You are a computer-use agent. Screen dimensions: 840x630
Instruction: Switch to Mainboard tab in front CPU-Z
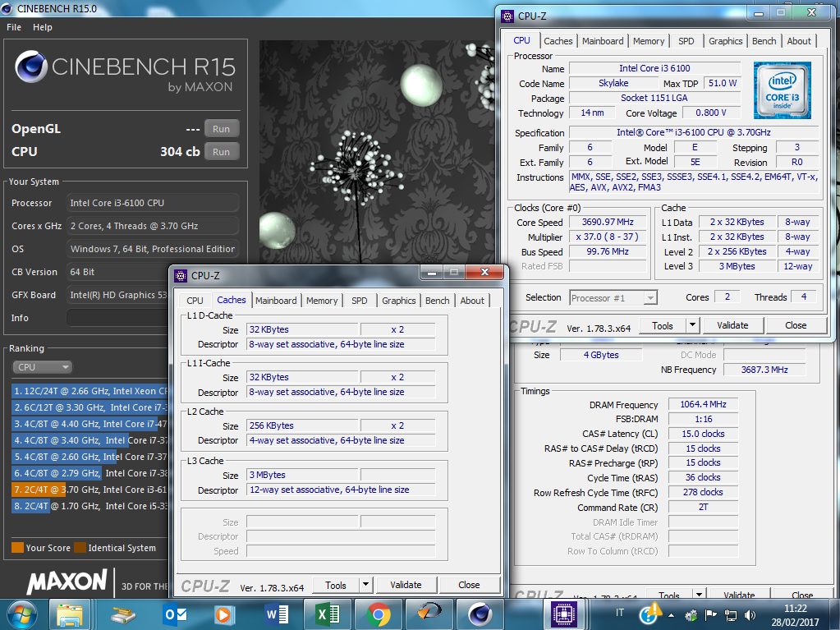point(276,301)
